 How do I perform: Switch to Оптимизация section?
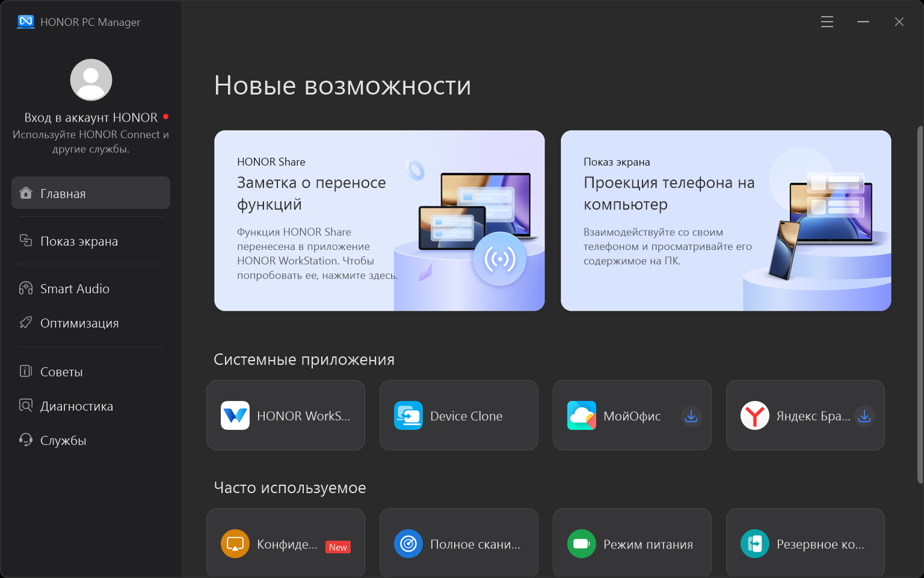click(x=79, y=323)
